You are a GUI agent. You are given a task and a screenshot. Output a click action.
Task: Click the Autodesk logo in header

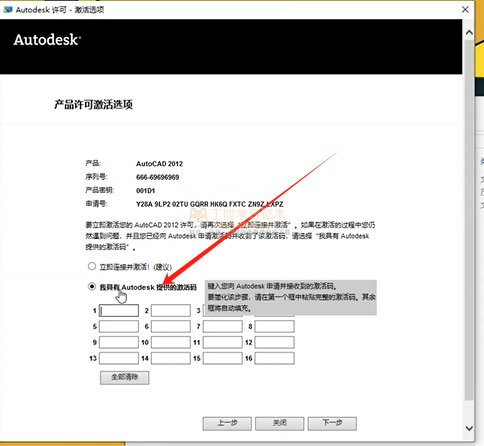(47, 40)
